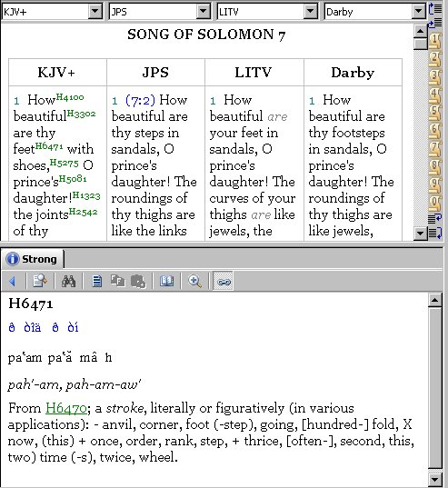Click the magnifier plus zoom icon
Viewport: 448px width, 488px height.
pyautogui.click(x=194, y=282)
